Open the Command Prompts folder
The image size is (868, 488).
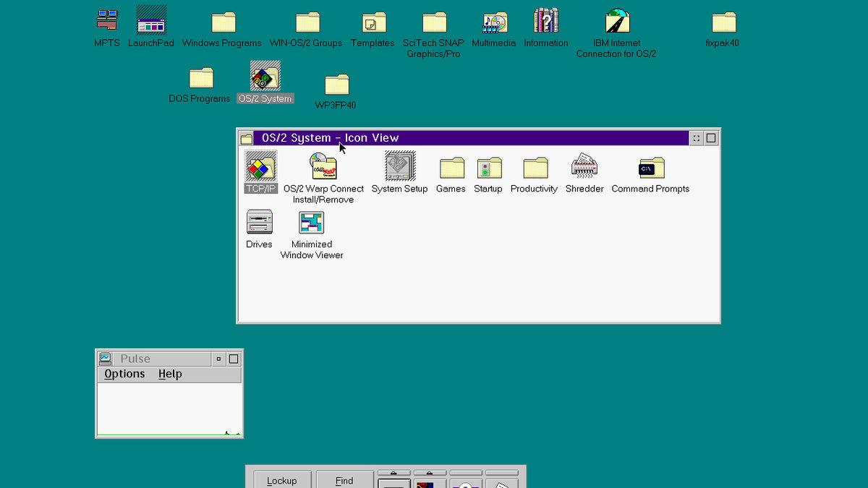(x=650, y=168)
